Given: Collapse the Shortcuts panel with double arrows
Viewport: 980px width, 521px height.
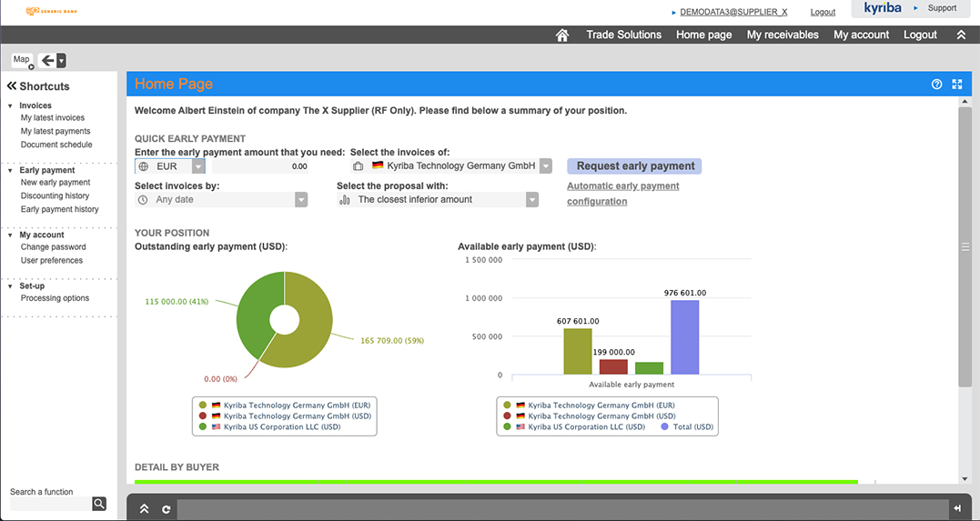Looking at the screenshot, I should (11, 86).
